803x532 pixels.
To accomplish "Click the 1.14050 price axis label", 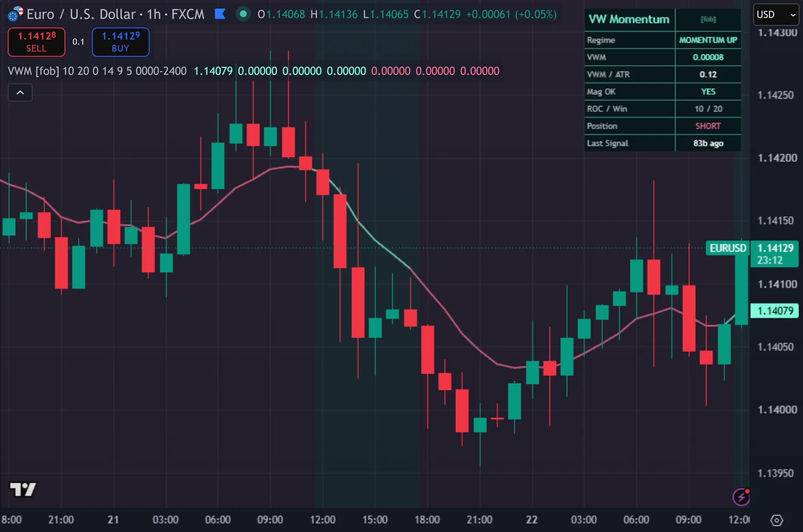I will tap(775, 347).
